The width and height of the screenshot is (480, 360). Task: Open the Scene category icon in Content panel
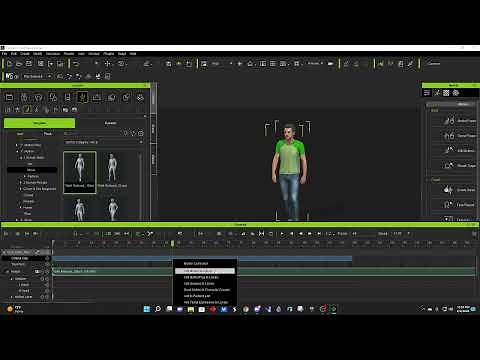97,97
